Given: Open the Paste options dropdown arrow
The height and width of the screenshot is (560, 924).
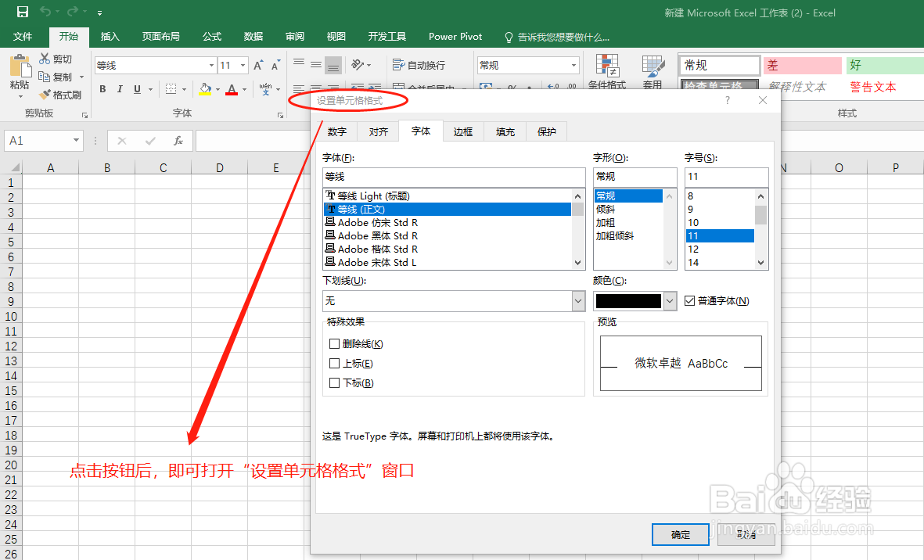Looking at the screenshot, I should pyautogui.click(x=20, y=96).
